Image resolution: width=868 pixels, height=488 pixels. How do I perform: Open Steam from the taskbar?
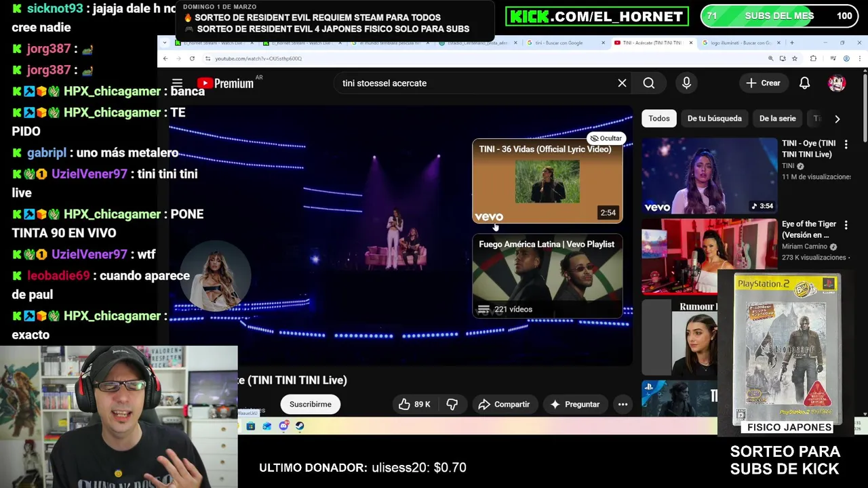[x=300, y=426]
